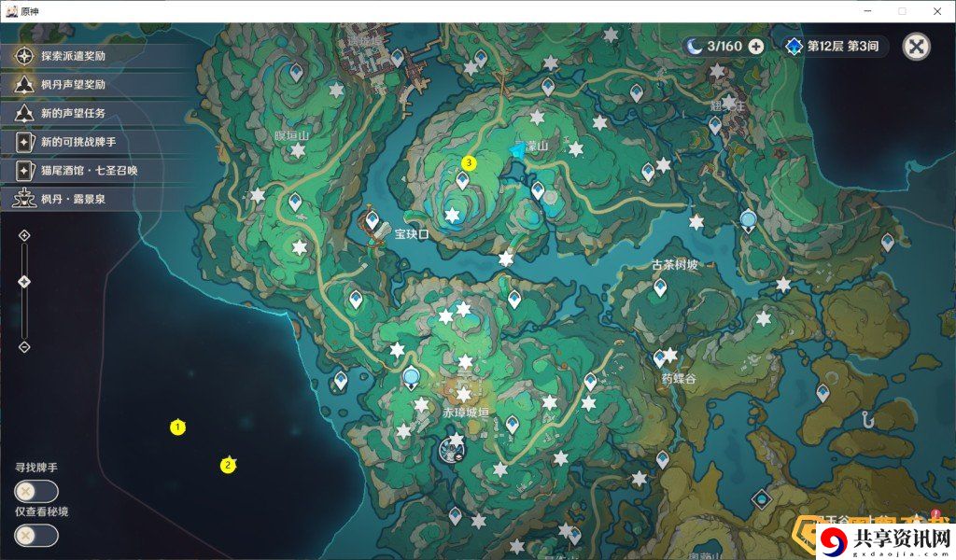Close the 原神 window from title bar
Image resolution: width=956 pixels, height=560 pixels.
tap(937, 11)
